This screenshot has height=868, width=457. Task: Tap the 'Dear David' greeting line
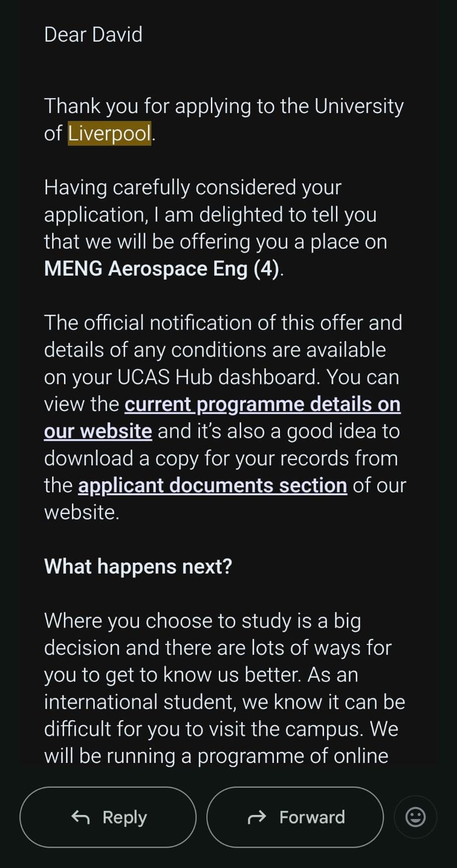(93, 35)
